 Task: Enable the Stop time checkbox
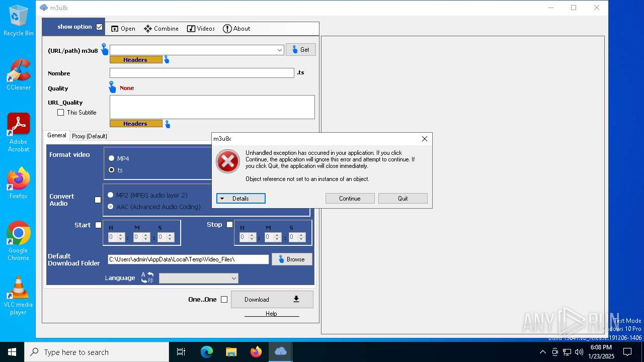click(230, 225)
